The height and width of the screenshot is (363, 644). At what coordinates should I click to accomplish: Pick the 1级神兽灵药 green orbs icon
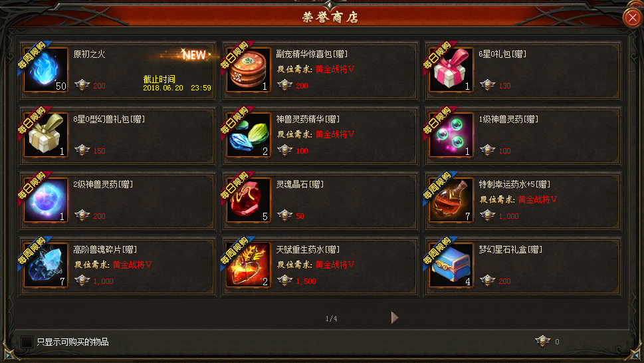(x=451, y=135)
